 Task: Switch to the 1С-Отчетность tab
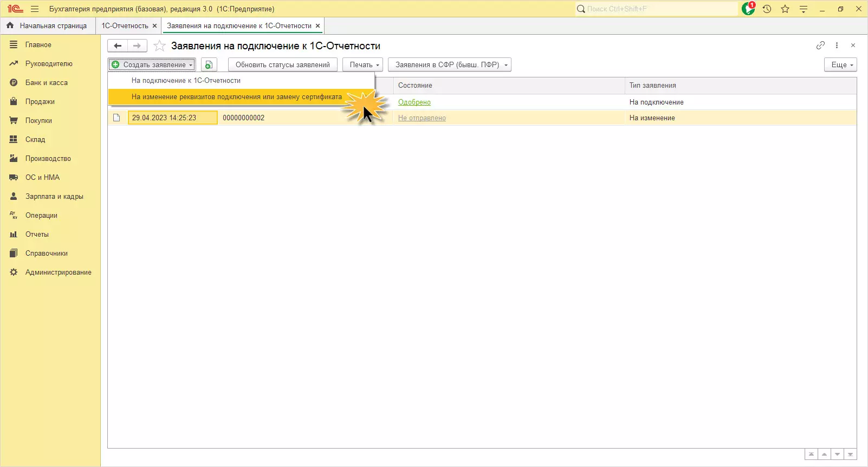coord(125,25)
